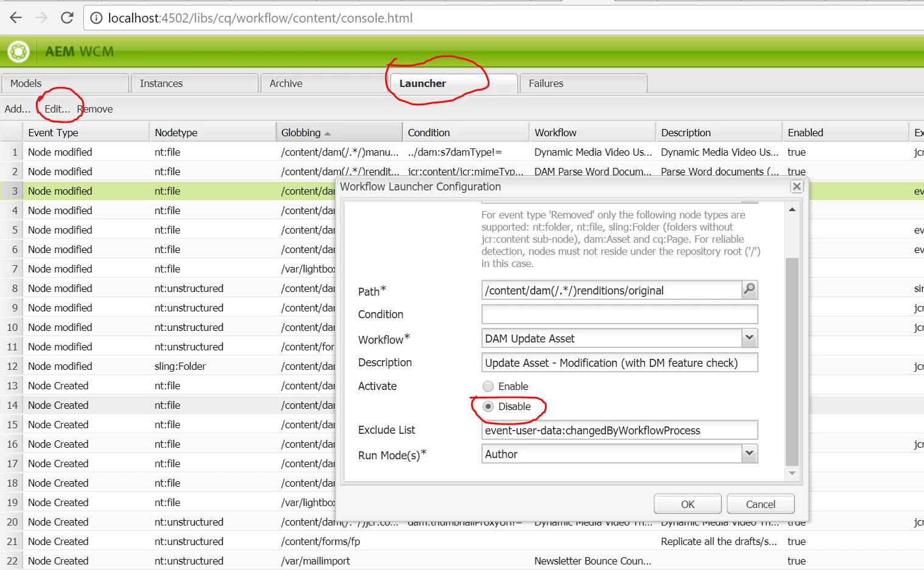Click the Path input field
924x570 pixels.
tap(611, 290)
